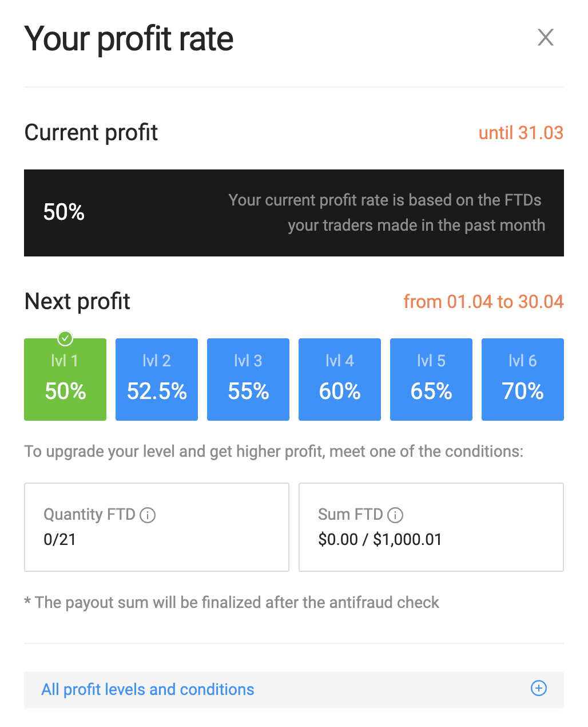Screen dimensions: 588x727
Task: Close the Your profit rate dialog
Action: (545, 38)
